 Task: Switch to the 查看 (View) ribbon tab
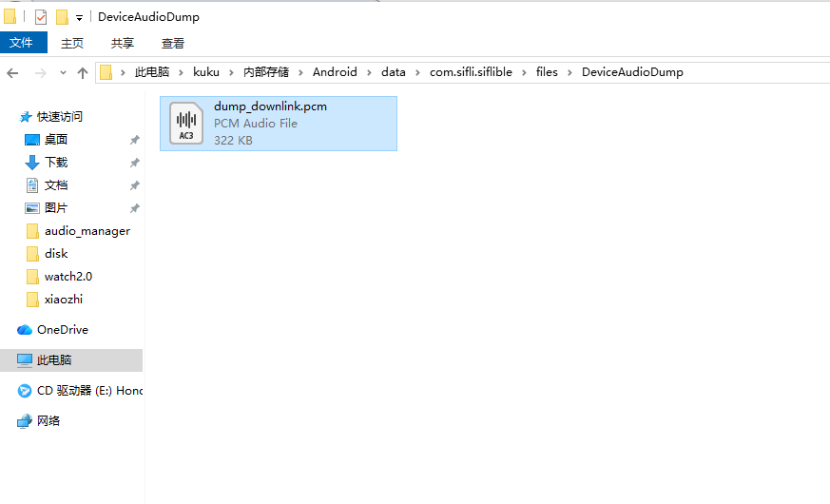pyautogui.click(x=173, y=43)
